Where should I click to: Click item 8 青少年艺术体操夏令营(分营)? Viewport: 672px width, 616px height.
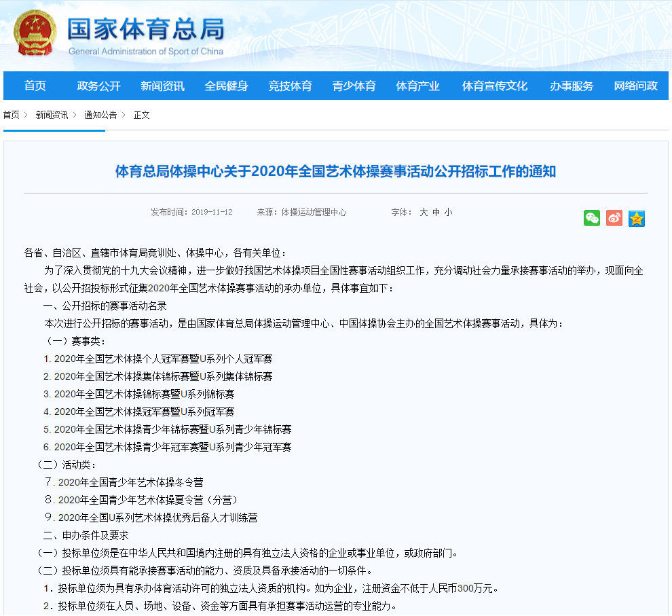coord(141,500)
